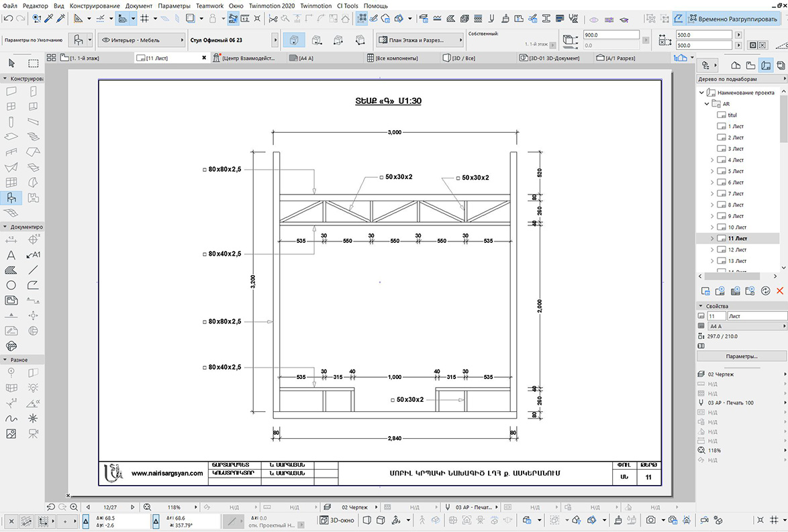Toggle the second geometry view button
The width and height of the screenshot is (788, 532).
point(317,40)
